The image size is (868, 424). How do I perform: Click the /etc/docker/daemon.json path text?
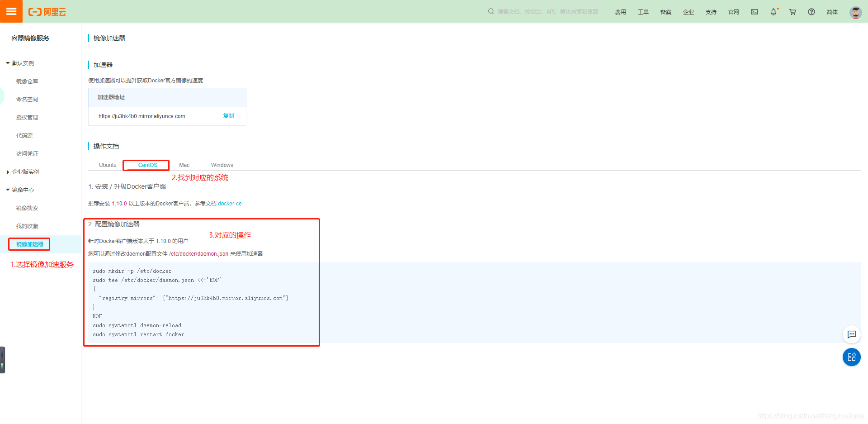[x=199, y=254]
